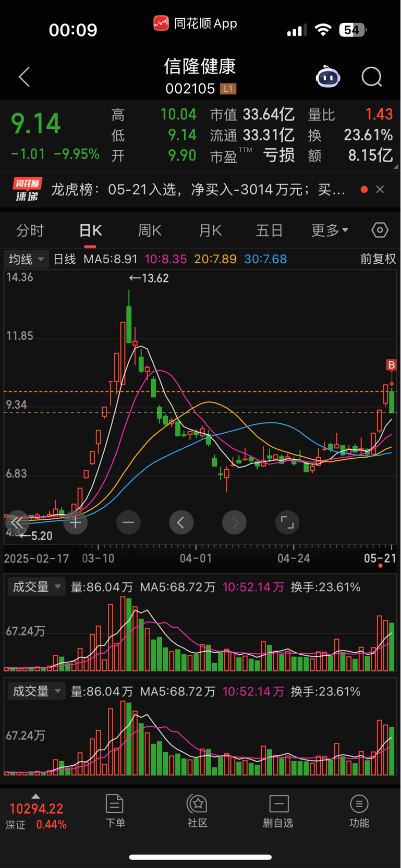Image resolution: width=401 pixels, height=868 pixels.
Task: Expand the 深证 index ticker arrow
Action: click(35, 796)
